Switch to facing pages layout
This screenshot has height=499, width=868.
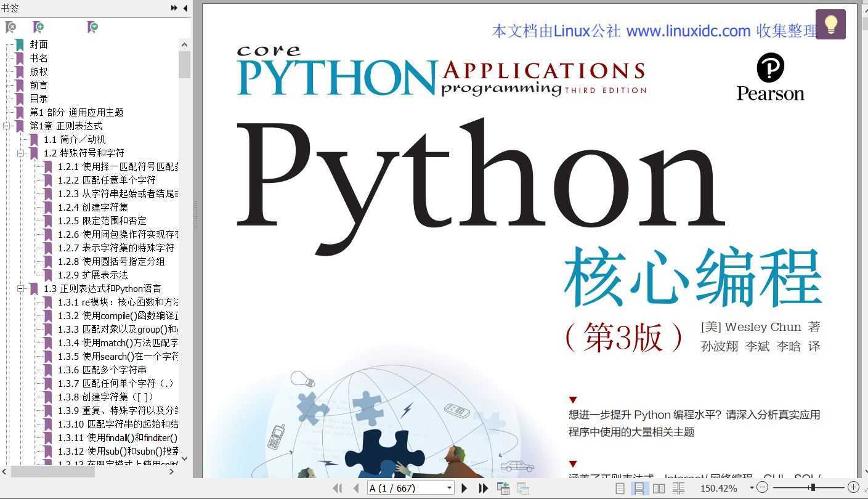pos(659,488)
